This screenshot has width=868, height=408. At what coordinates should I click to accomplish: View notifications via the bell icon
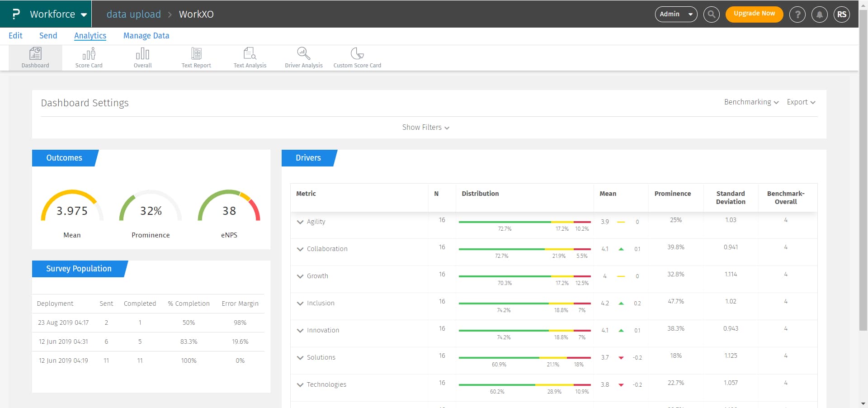pyautogui.click(x=819, y=14)
